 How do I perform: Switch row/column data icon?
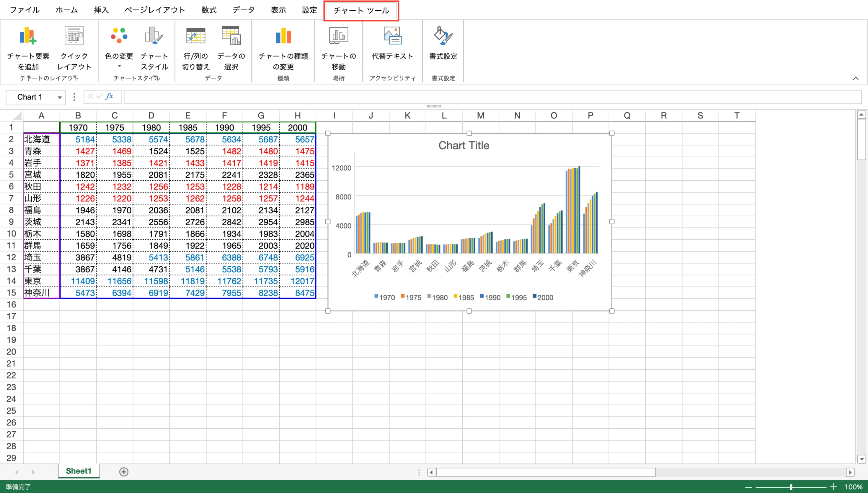[x=196, y=36]
